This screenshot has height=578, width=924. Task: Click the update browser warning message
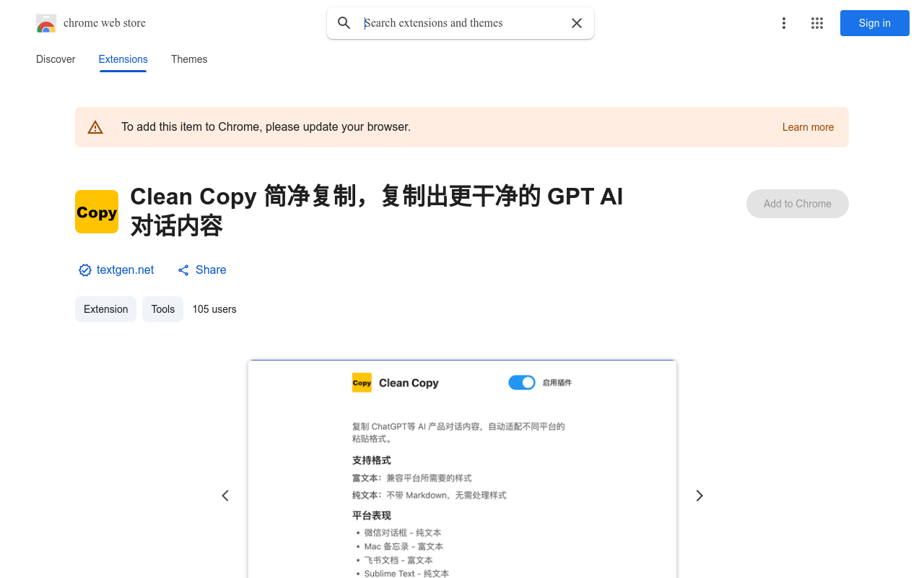[266, 127]
